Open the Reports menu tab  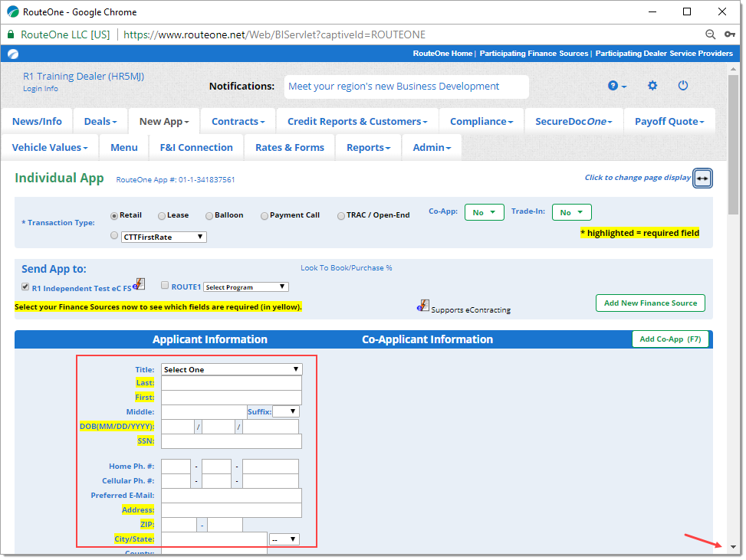pos(368,148)
